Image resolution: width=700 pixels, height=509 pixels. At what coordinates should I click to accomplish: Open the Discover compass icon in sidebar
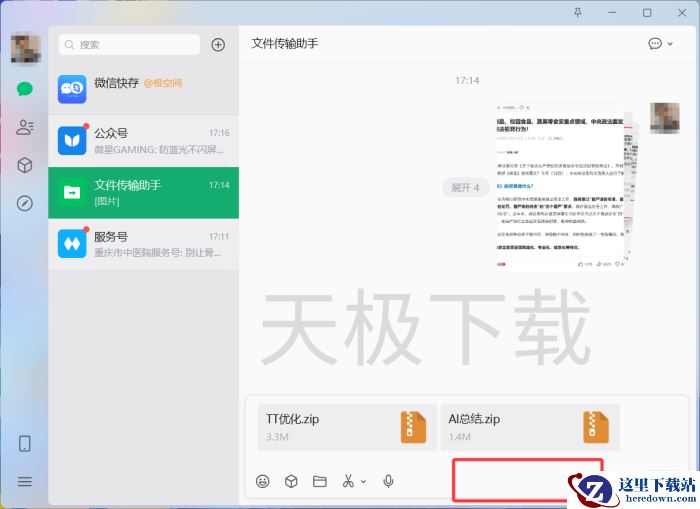[x=25, y=203]
